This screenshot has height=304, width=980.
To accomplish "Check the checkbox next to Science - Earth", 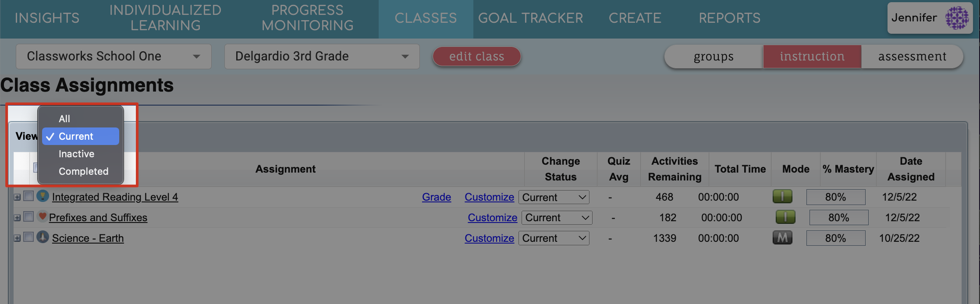I will pyautogui.click(x=29, y=237).
